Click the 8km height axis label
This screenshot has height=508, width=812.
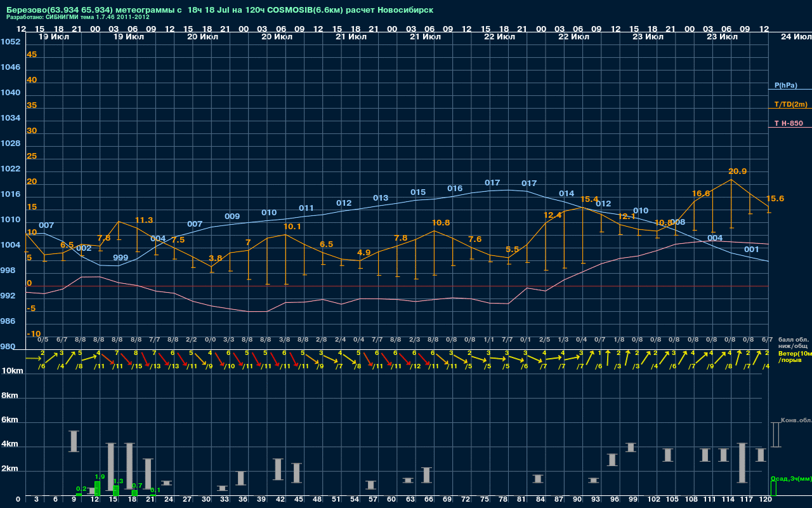click(11, 396)
